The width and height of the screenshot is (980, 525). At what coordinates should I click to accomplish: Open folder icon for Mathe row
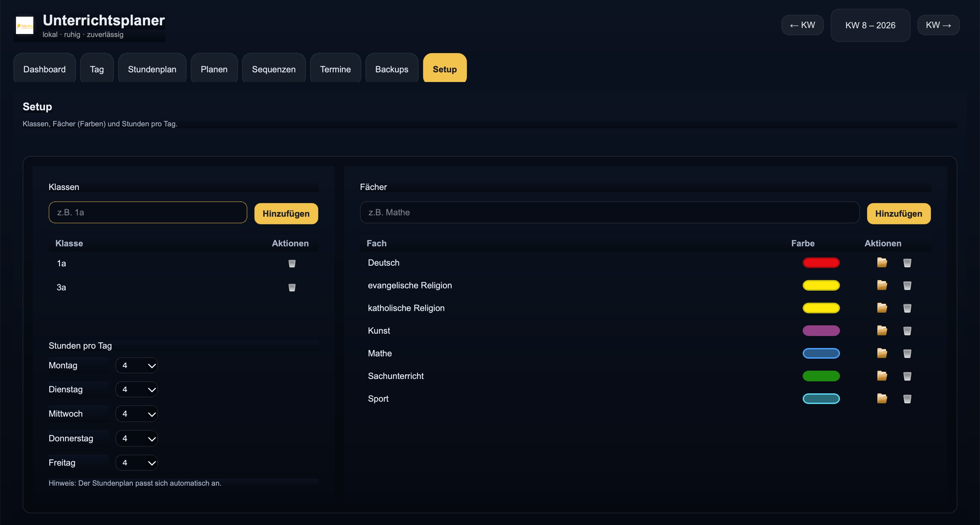(x=882, y=353)
